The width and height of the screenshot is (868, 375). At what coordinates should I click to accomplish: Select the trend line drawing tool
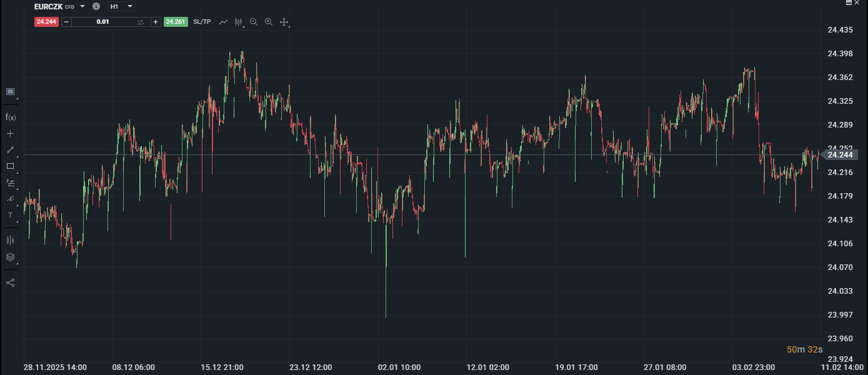(10, 150)
